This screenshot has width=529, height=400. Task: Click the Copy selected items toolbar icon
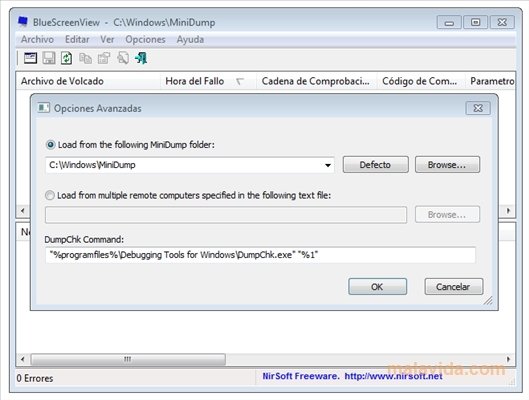click(85, 58)
